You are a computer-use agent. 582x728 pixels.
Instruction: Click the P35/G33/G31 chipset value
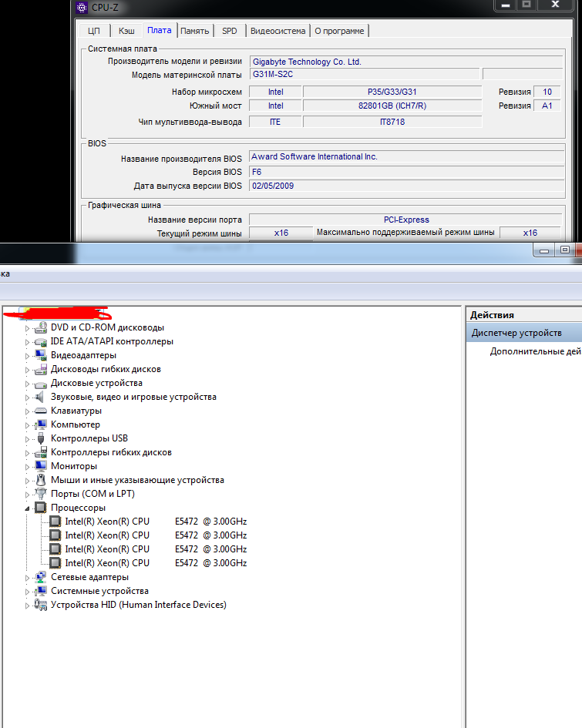pyautogui.click(x=392, y=92)
